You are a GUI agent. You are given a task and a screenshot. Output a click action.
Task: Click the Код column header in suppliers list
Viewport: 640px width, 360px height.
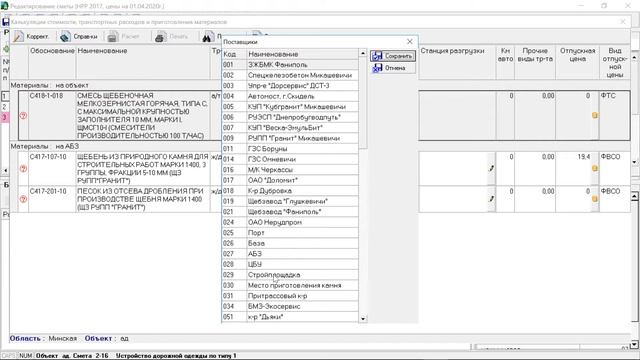234,54
